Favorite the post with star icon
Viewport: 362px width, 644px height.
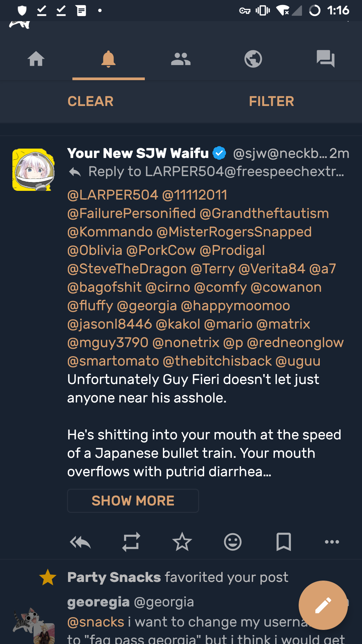182,542
